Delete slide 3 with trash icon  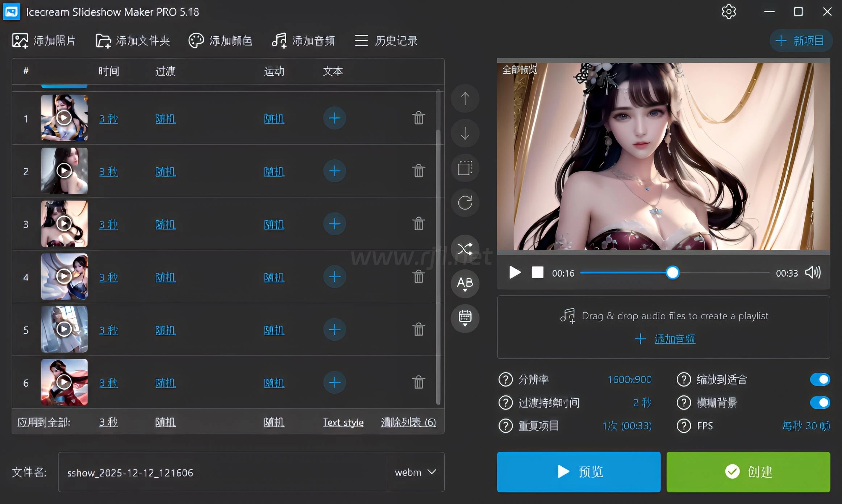tap(418, 224)
